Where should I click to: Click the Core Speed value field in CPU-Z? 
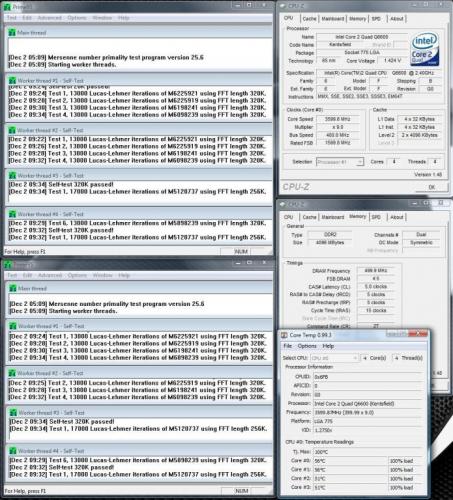tap(337, 119)
